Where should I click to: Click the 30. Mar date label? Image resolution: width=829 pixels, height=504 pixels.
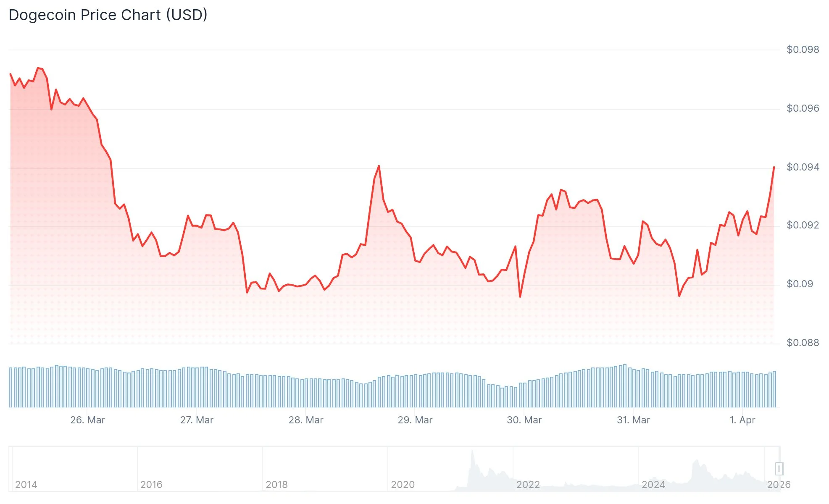[524, 420]
